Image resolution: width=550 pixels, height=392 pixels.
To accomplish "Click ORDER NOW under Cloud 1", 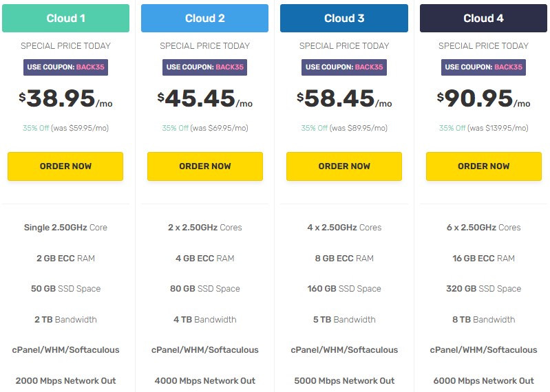I will [65, 166].
